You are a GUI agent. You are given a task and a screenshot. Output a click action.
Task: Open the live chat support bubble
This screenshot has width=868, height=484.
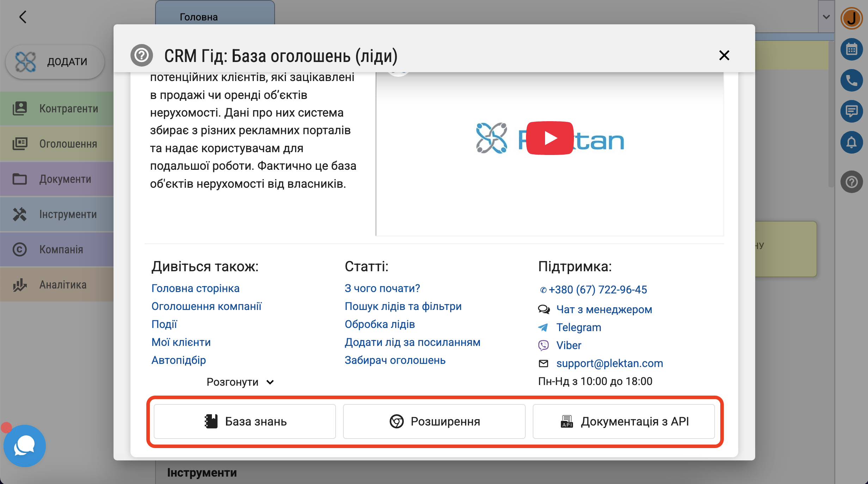point(24,446)
